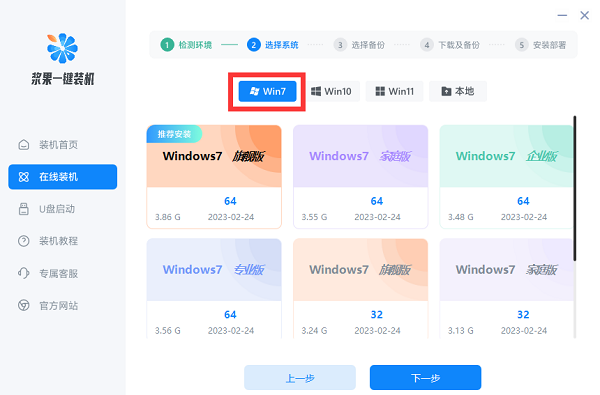The width and height of the screenshot is (600, 395).
Task: Click the icon beside 在线装机
Action: click(24, 177)
